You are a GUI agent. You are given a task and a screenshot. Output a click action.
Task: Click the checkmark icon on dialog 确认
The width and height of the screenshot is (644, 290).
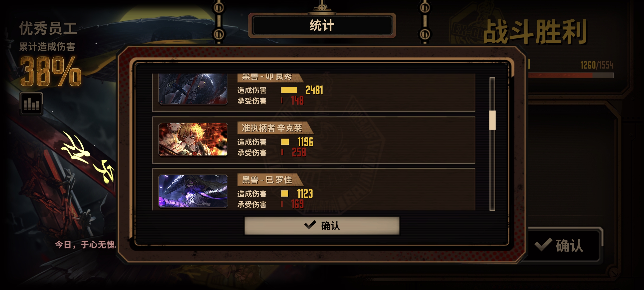pos(310,225)
